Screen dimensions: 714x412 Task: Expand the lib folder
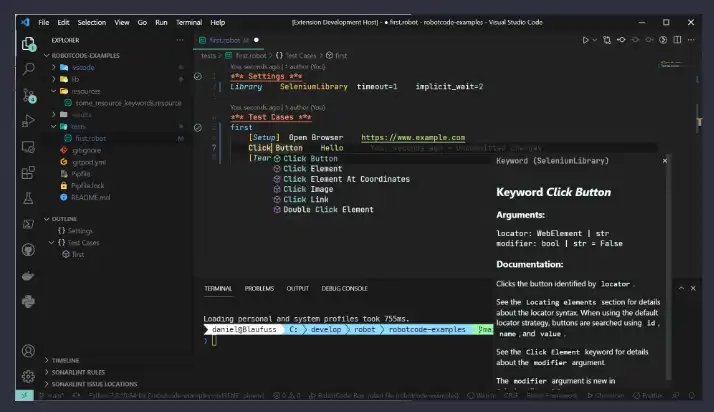pos(54,79)
